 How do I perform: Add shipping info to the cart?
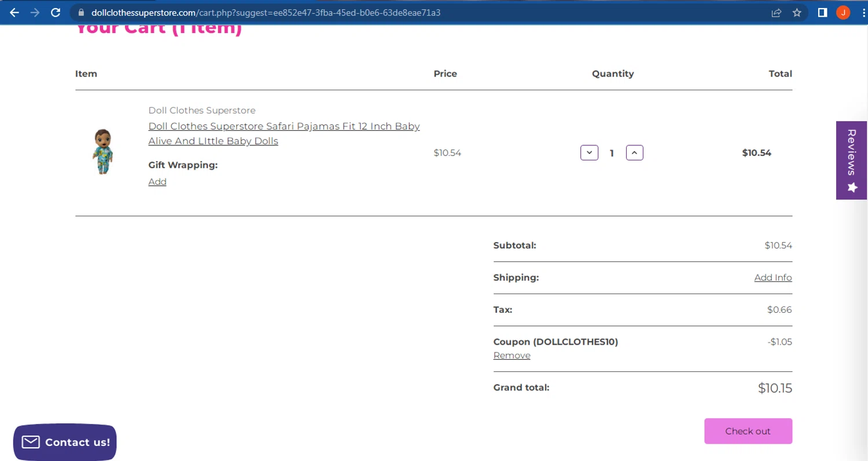click(773, 277)
